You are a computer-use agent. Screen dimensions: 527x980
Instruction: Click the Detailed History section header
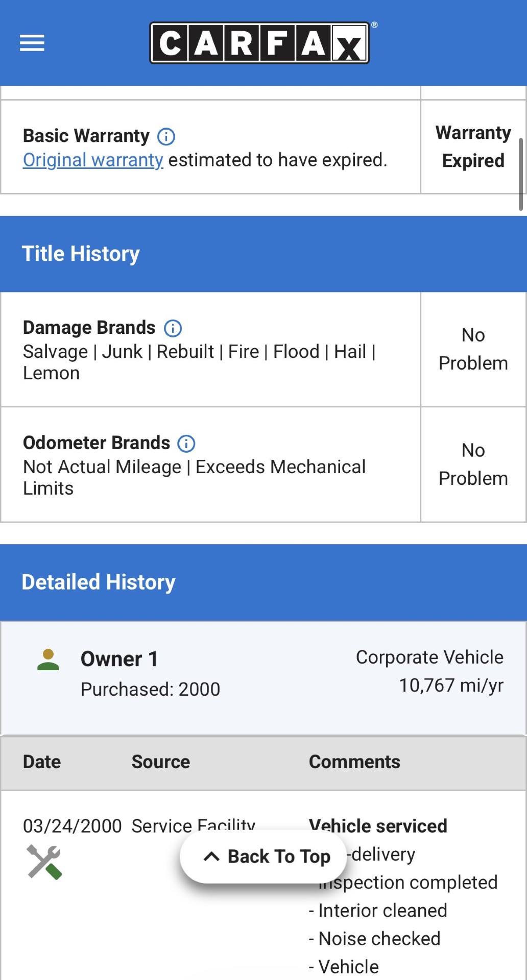(99, 582)
